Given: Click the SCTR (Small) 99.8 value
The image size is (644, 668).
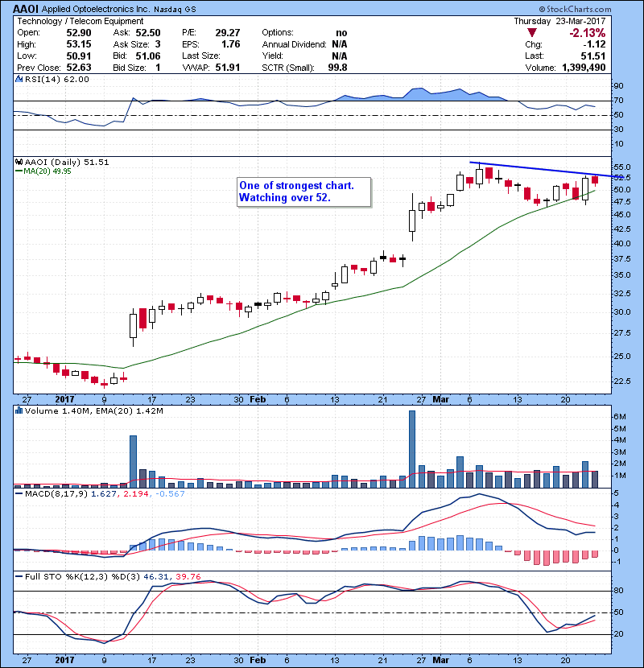Looking at the screenshot, I should point(337,68).
